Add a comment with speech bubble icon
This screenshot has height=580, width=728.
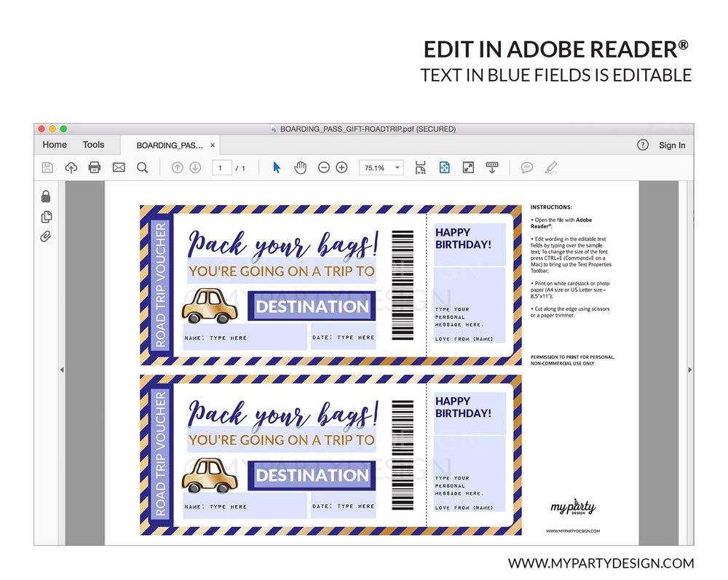pyautogui.click(x=526, y=167)
